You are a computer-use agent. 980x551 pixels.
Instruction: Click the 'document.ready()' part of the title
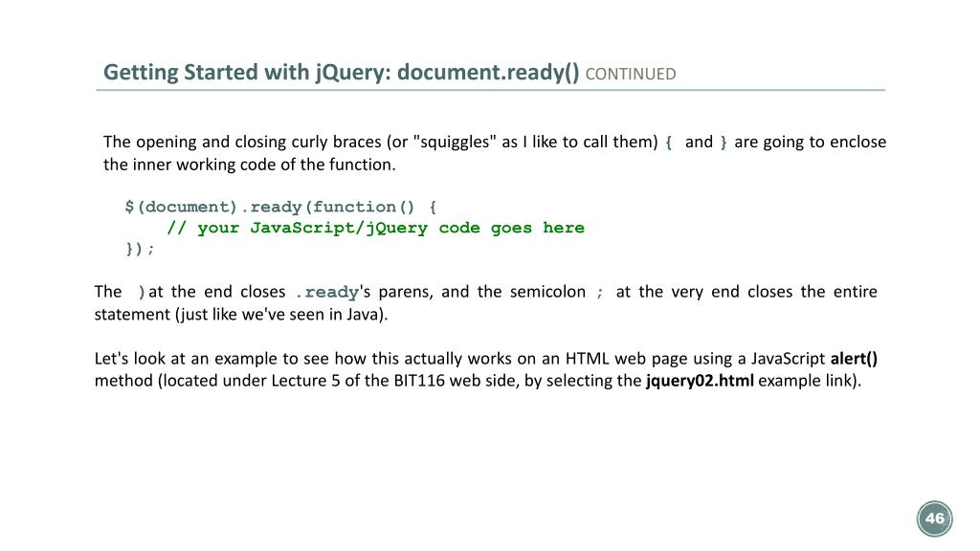(488, 73)
